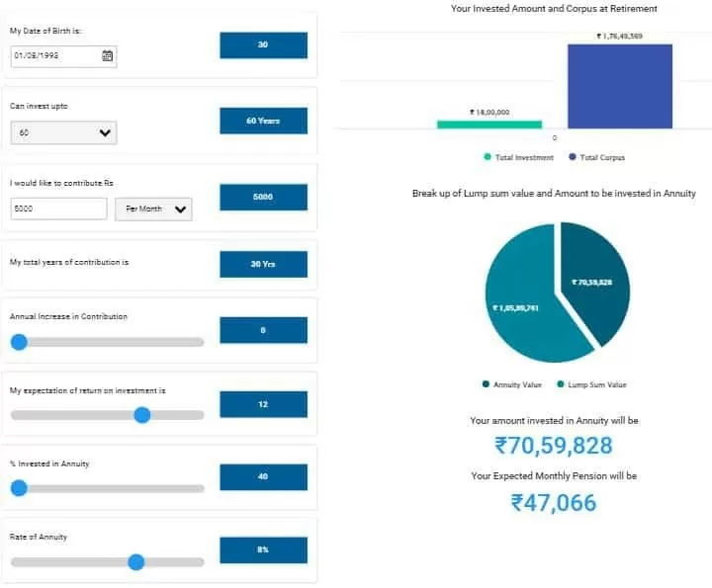Click the expectation of return slider handle
712x588 pixels.
pos(141,415)
